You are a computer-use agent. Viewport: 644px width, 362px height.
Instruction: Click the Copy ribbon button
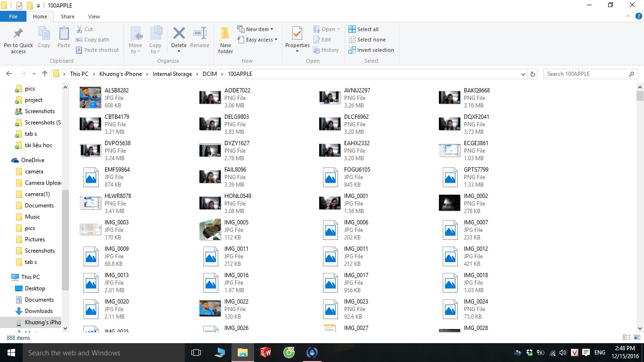(x=44, y=37)
